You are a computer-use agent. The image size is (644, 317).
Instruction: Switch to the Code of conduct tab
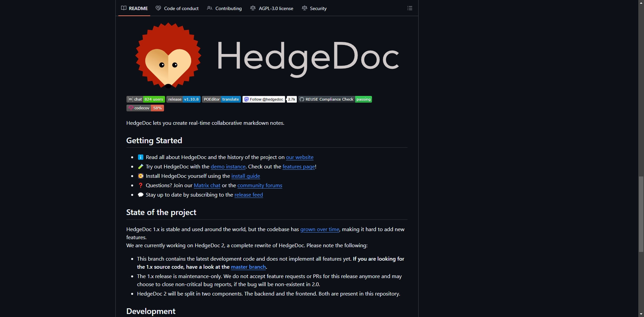(x=177, y=8)
